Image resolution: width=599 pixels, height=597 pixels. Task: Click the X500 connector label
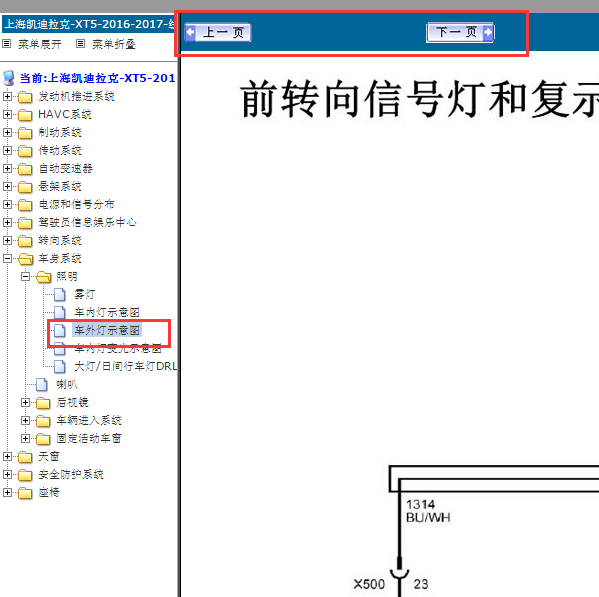pyautogui.click(x=369, y=584)
